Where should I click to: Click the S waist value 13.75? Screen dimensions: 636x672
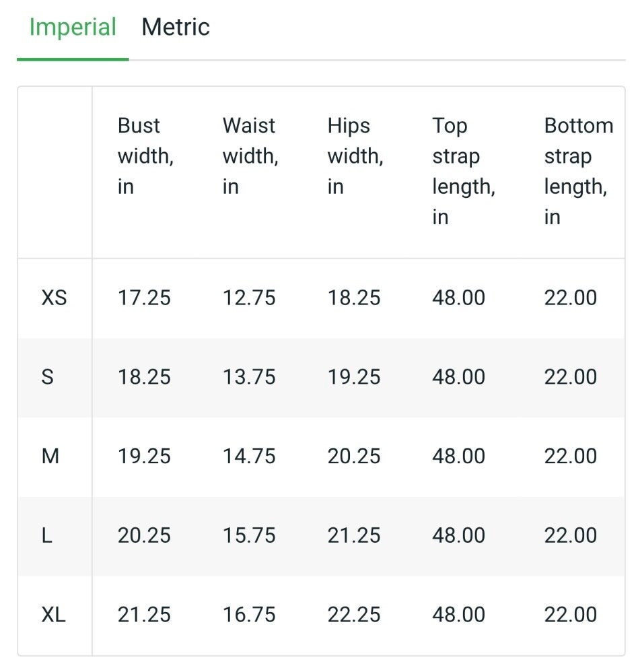(249, 377)
